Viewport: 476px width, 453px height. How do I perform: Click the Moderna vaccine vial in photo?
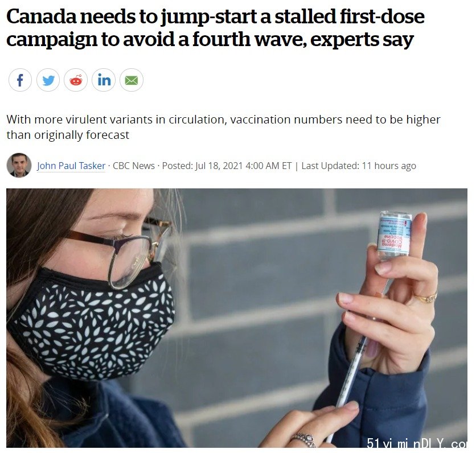pos(394,236)
